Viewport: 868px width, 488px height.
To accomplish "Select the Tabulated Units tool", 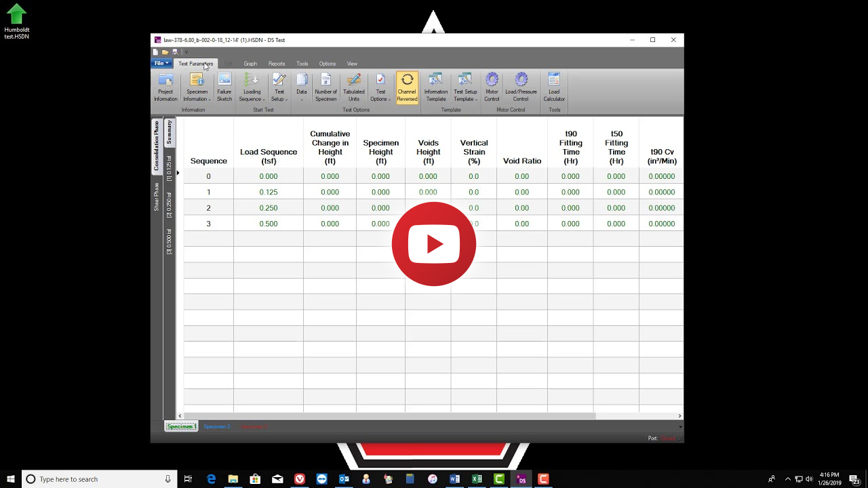I will [x=353, y=87].
